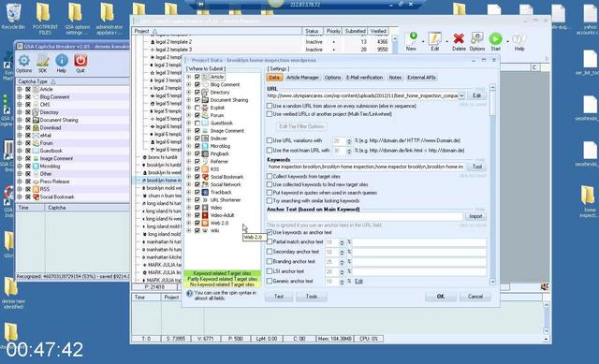Click Cancel in Project Data dialog
This screenshot has width=599, height=364.
(x=475, y=297)
